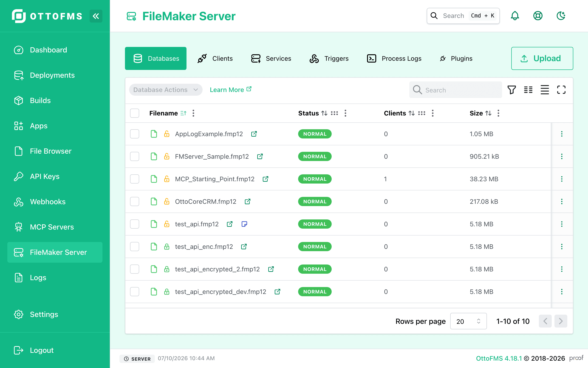The width and height of the screenshot is (588, 368).
Task: Group by Clients using the grid-dots icon
Action: [421, 113]
